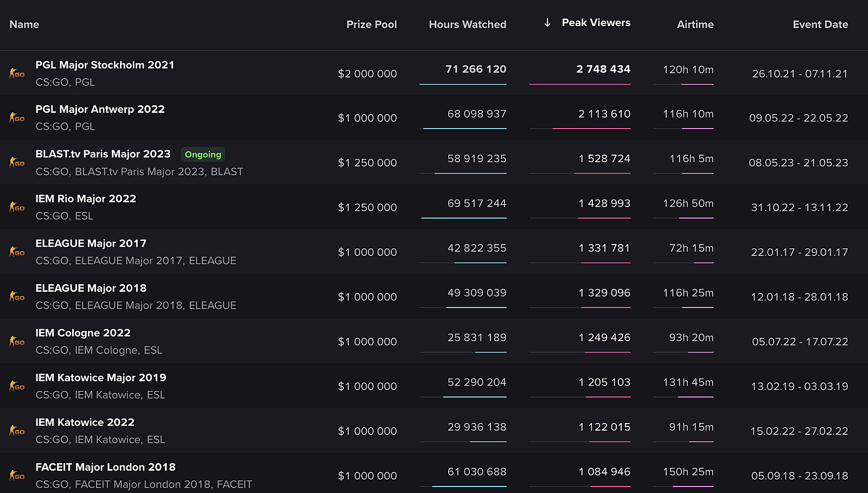Click the Ongoing status badge
The image size is (868, 493).
point(203,155)
